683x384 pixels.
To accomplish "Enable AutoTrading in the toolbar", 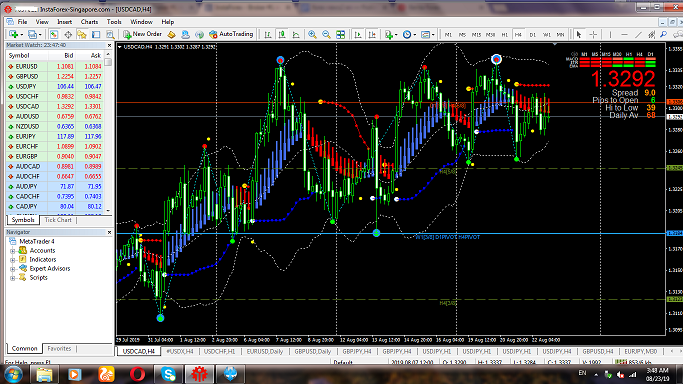I will click(231, 34).
